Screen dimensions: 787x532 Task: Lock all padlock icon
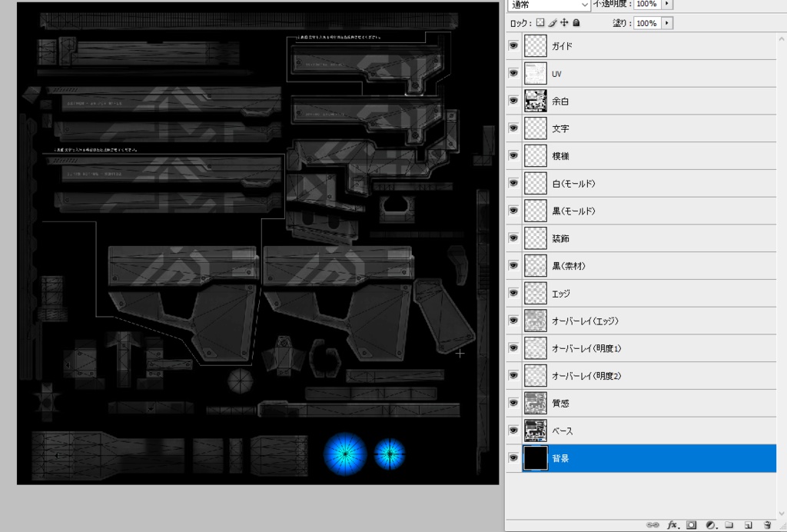[x=576, y=22]
